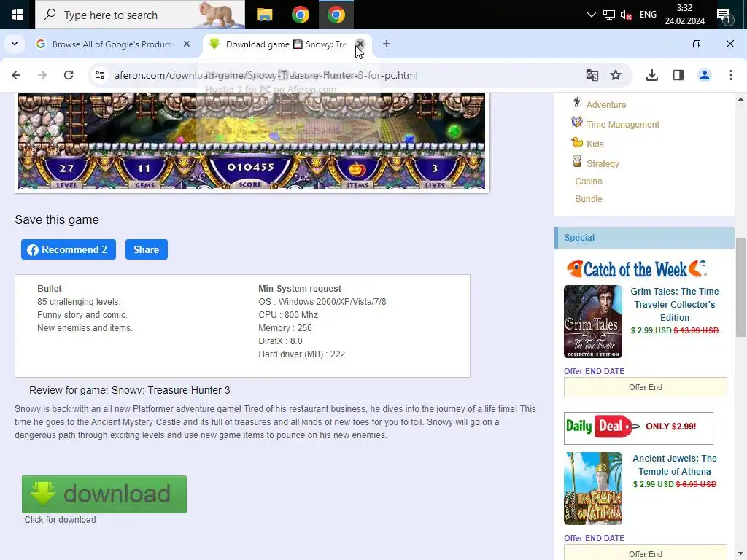Screen dimensions: 747x560
Task: Open Grim Tales: The Time Traveler link
Action: [675, 304]
